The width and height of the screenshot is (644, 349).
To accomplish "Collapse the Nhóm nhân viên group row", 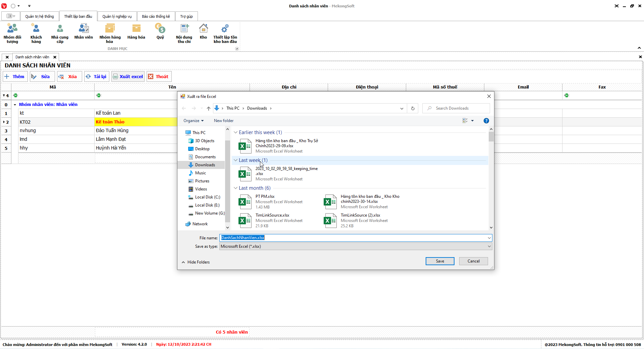I will point(15,105).
